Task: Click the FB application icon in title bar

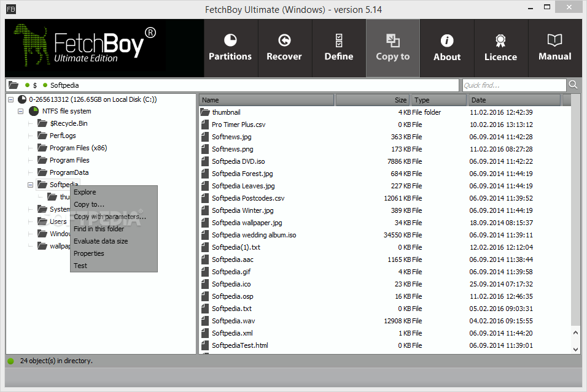Action: pos(11,9)
